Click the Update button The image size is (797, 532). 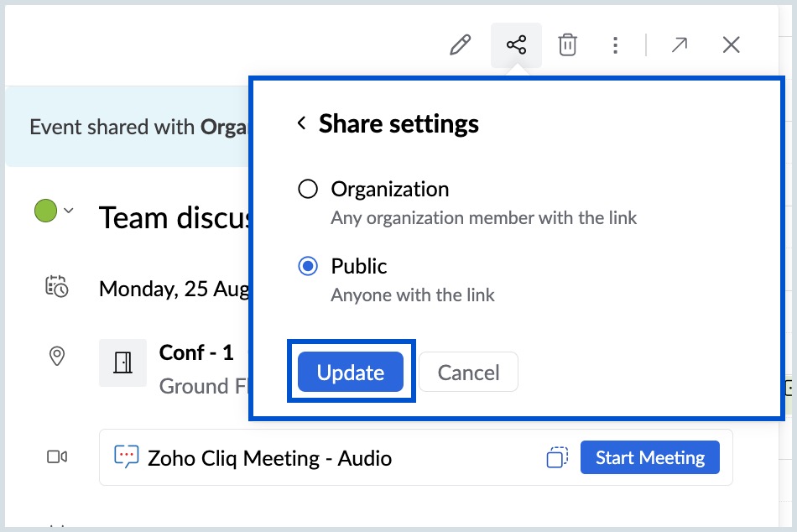point(351,372)
